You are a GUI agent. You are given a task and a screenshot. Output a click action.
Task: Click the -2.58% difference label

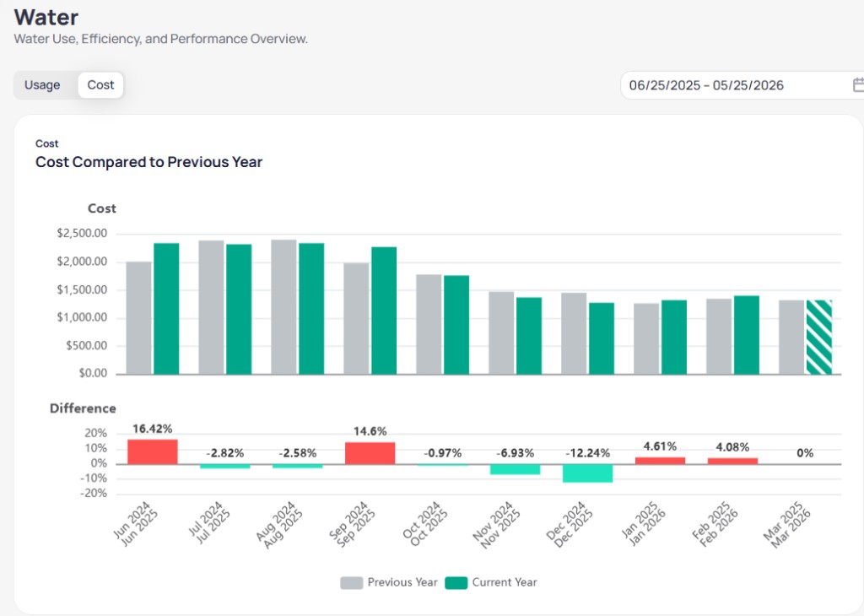tap(298, 453)
